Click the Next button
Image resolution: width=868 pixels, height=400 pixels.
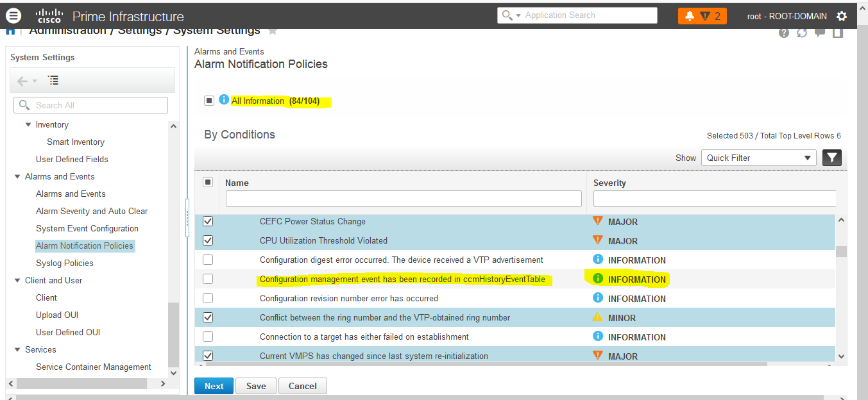pos(214,386)
